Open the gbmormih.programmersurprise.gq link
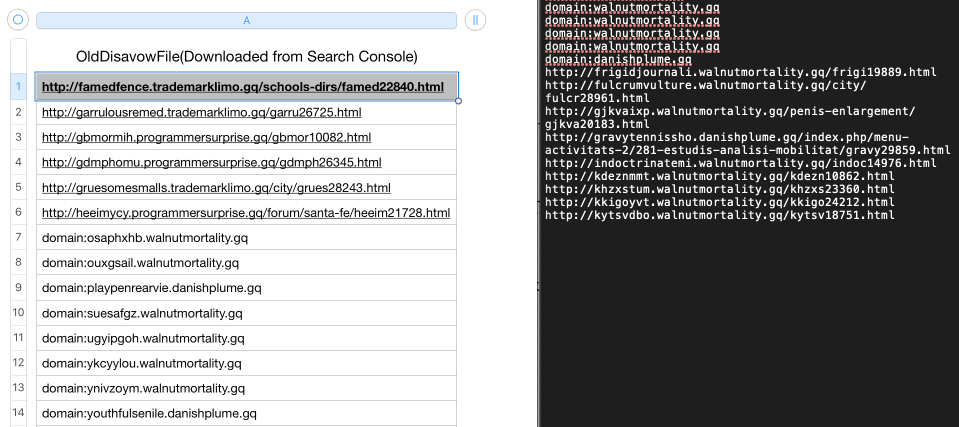Viewport: 959px width, 427px height. coord(206,137)
